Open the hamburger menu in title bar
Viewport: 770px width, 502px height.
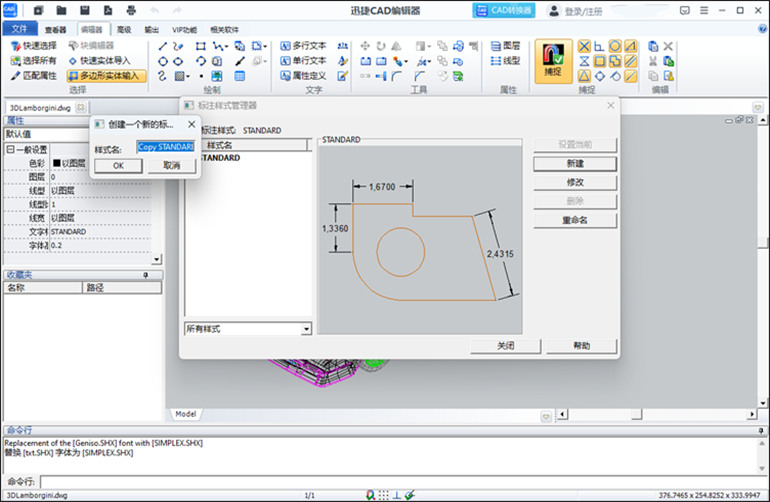704,10
